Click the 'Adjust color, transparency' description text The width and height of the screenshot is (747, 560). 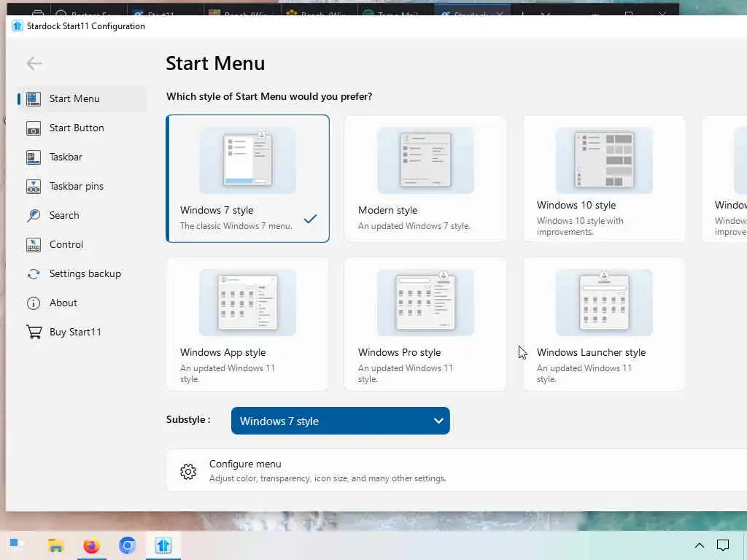328,478
